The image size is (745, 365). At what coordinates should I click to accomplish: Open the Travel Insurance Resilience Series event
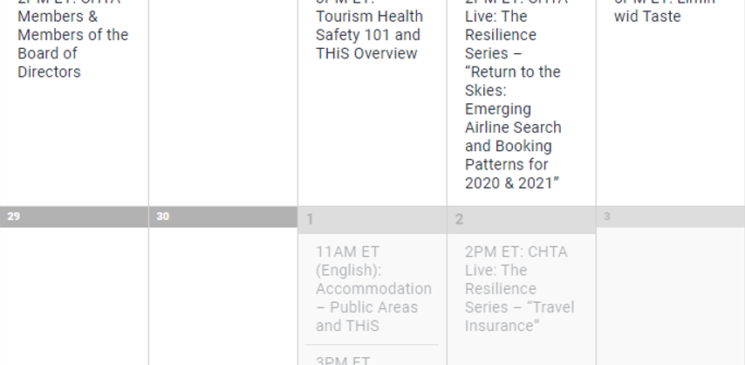(x=519, y=288)
